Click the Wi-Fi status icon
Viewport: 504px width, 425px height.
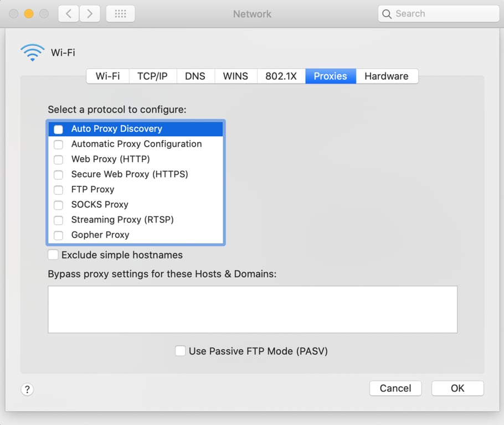coord(32,51)
